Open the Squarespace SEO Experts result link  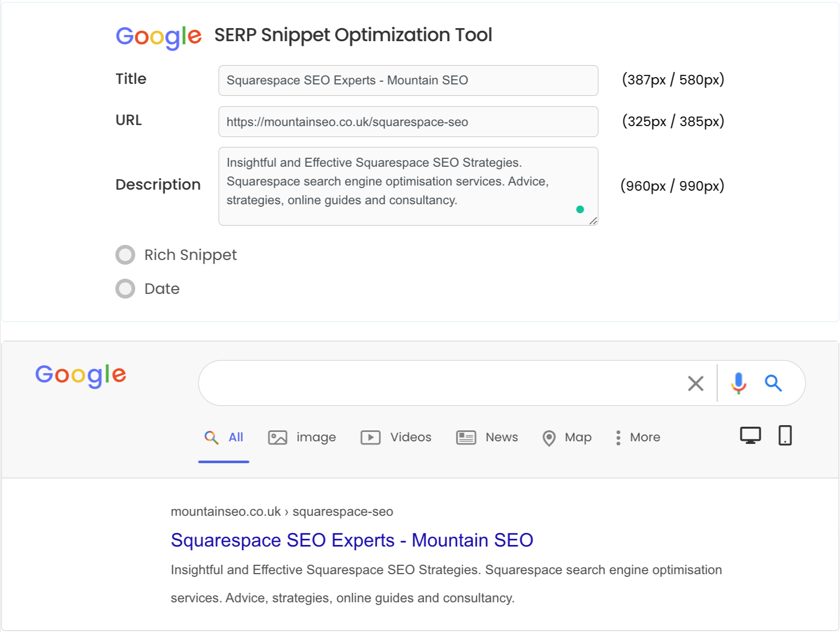click(352, 540)
